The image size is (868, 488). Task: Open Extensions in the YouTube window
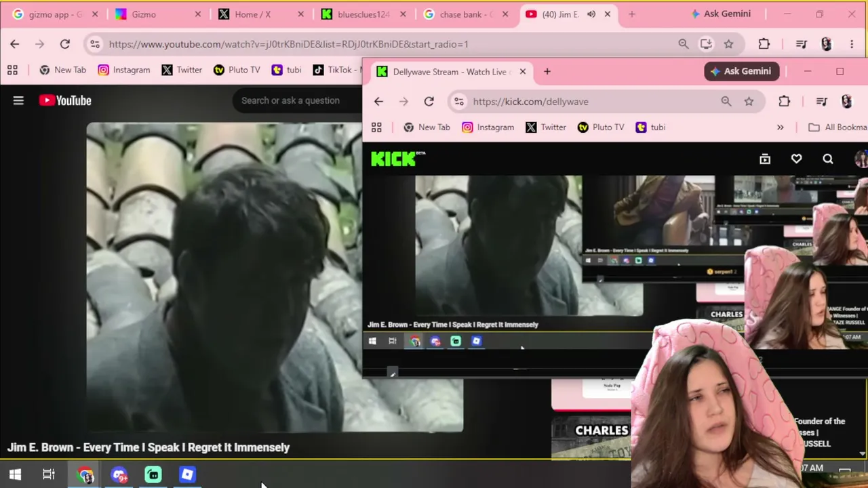tap(764, 44)
